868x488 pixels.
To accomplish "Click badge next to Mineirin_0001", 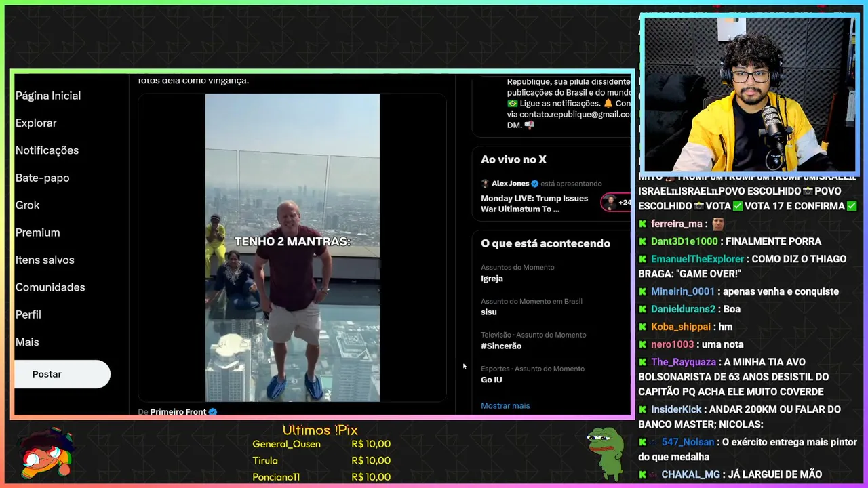I will tap(642, 291).
